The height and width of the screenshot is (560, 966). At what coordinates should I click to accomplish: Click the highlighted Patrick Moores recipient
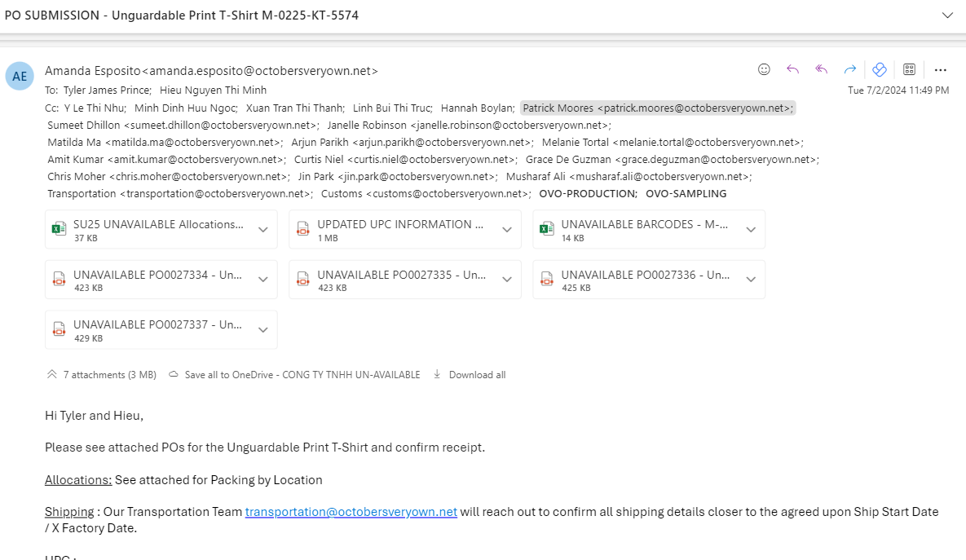(658, 108)
